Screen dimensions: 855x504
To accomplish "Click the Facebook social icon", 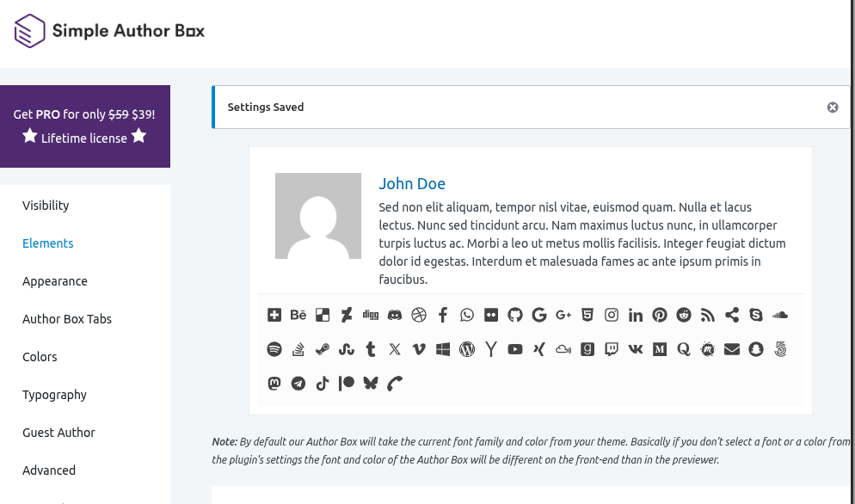I will pyautogui.click(x=443, y=315).
